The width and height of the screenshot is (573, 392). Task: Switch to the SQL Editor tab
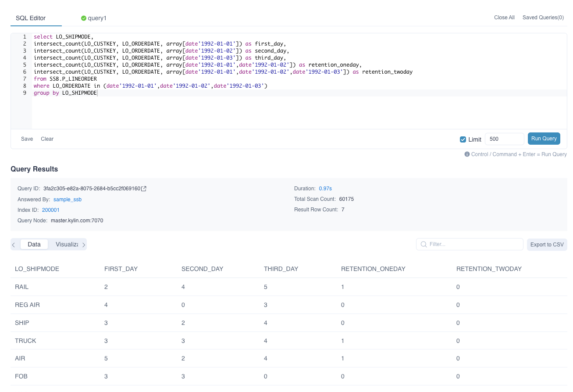click(x=31, y=18)
